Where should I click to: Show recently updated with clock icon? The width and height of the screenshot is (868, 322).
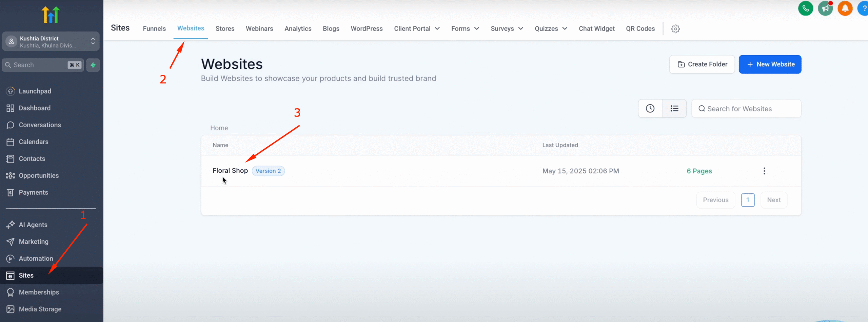tap(650, 109)
